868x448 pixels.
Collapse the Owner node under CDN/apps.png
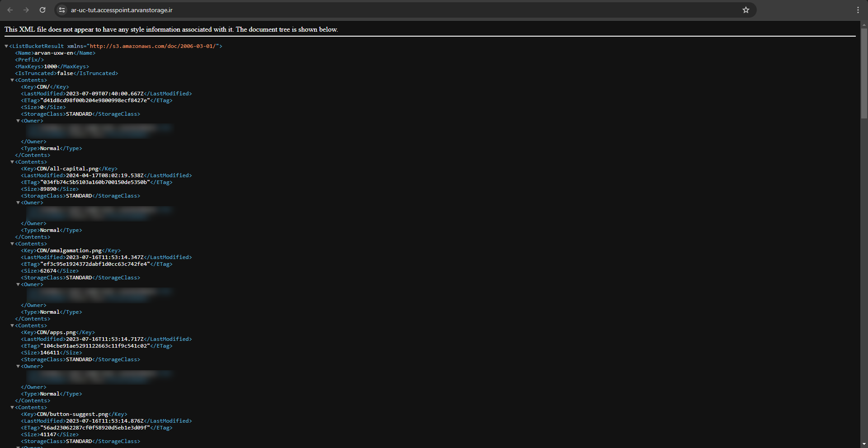tap(18, 367)
